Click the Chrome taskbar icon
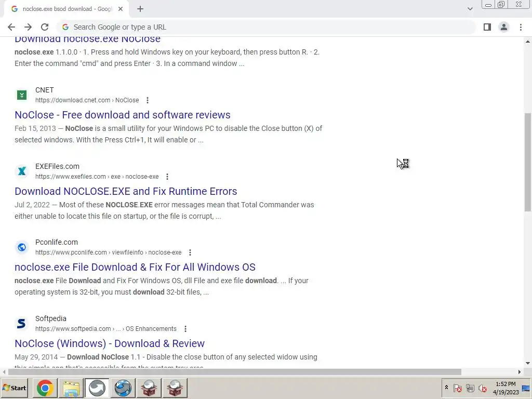Viewport: 532px width, 399px height. point(45,388)
